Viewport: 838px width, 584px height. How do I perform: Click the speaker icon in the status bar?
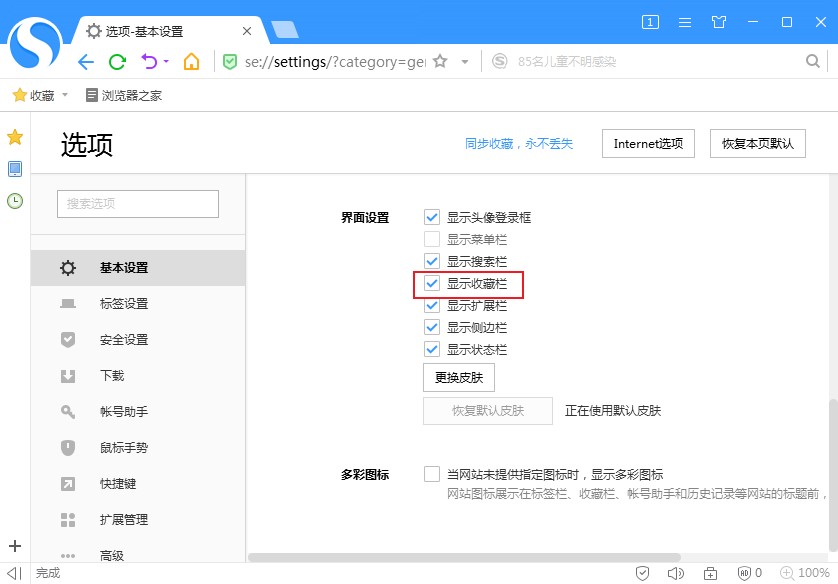point(676,572)
